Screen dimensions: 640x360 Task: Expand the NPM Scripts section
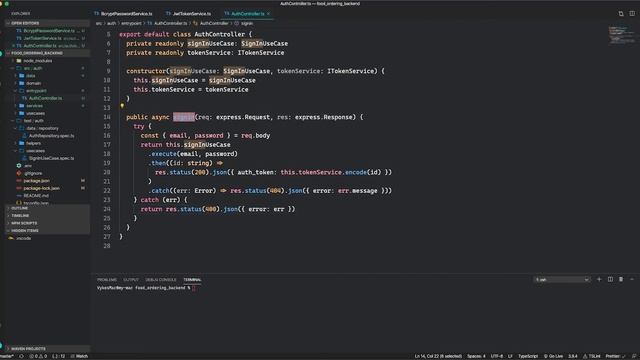(x=47, y=223)
